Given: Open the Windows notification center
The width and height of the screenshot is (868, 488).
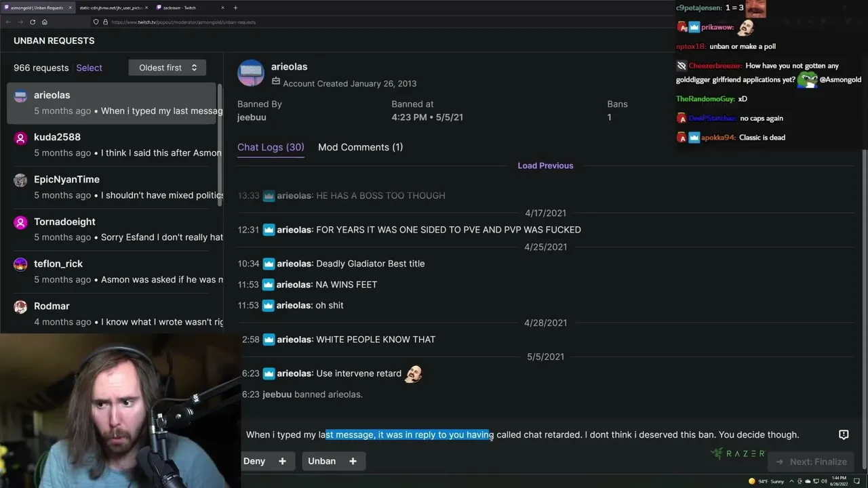Looking at the screenshot, I should point(857,481).
